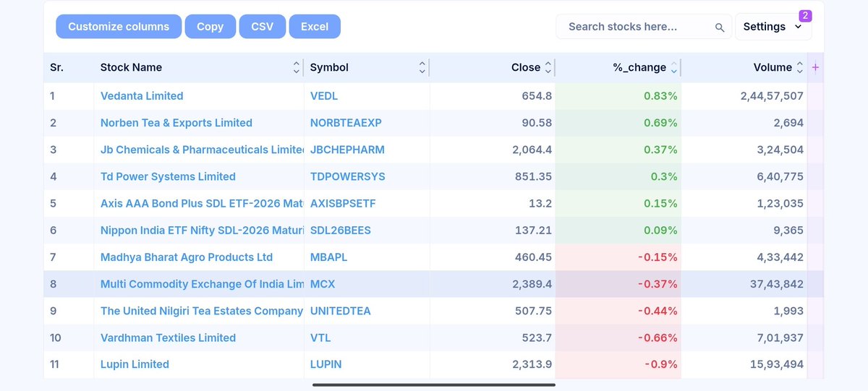Open Madhya Bharat Agro Products Ltd link
The image size is (868, 391).
187,257
